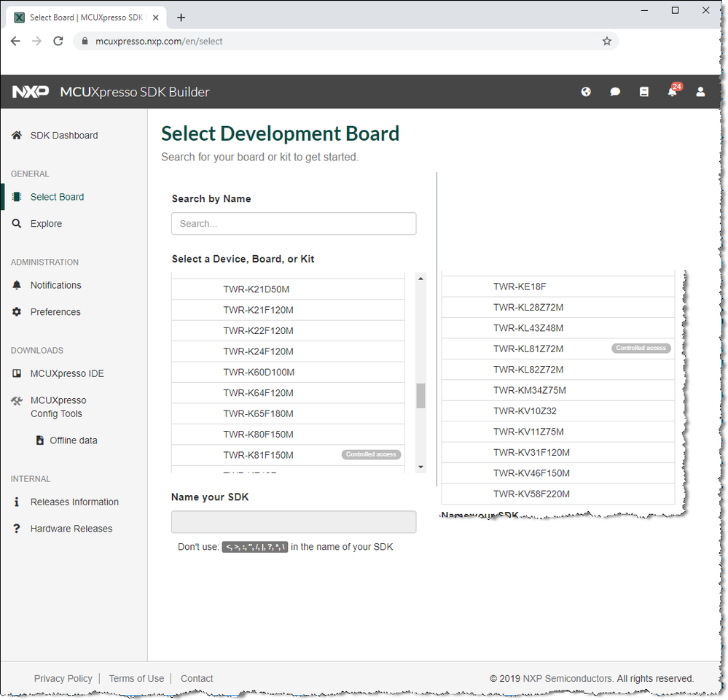728x700 pixels.
Task: Open the Contact footer link
Action: [197, 679]
